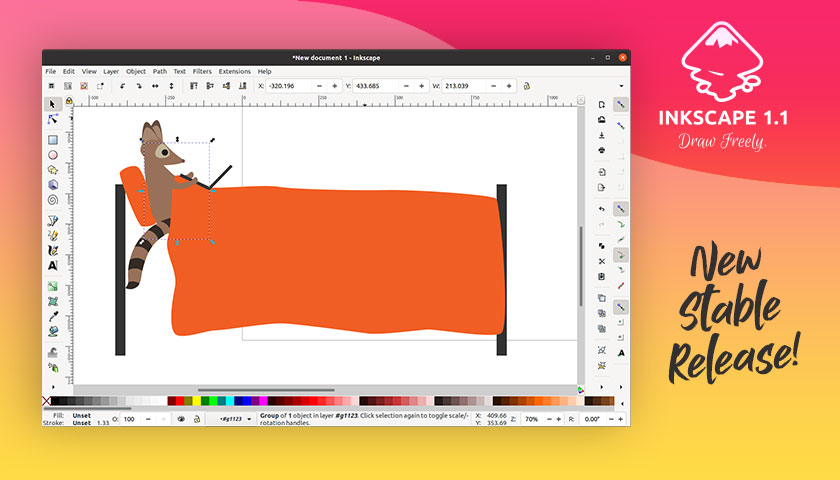The image size is (840, 480).
Task: Select the Selector arrow tool
Action: (x=52, y=104)
